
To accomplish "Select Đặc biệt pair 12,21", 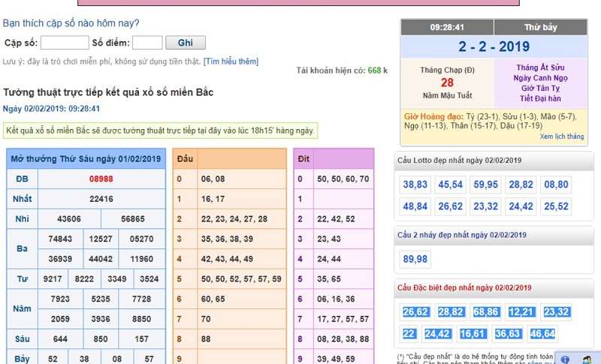I will click(x=521, y=312).
